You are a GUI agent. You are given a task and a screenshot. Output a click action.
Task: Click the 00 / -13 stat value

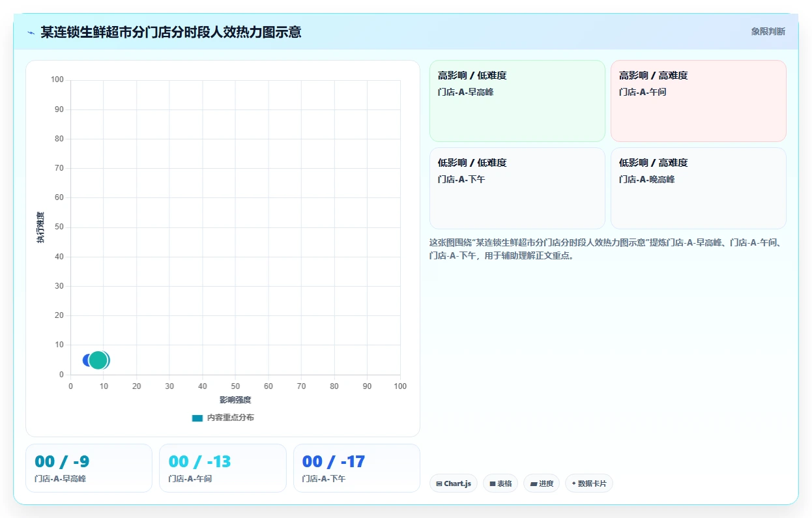199,462
